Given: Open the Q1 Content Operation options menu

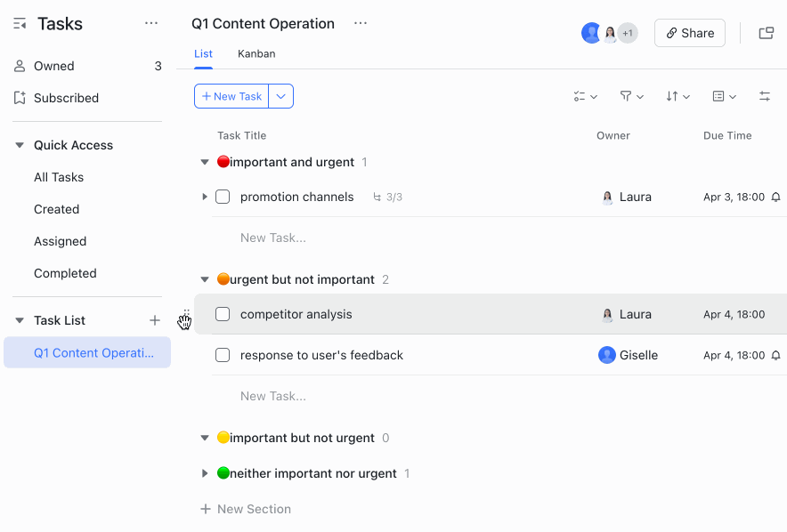Looking at the screenshot, I should click(360, 23).
